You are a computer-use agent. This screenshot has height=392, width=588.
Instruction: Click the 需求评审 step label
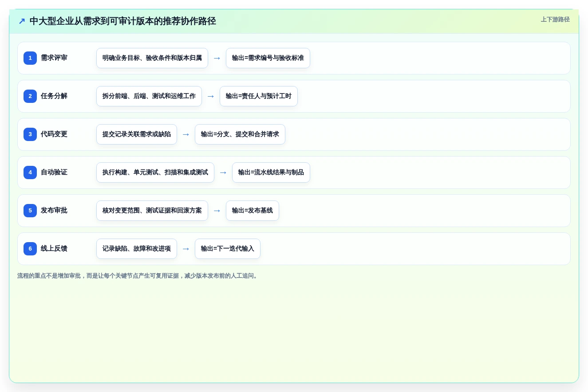54,58
